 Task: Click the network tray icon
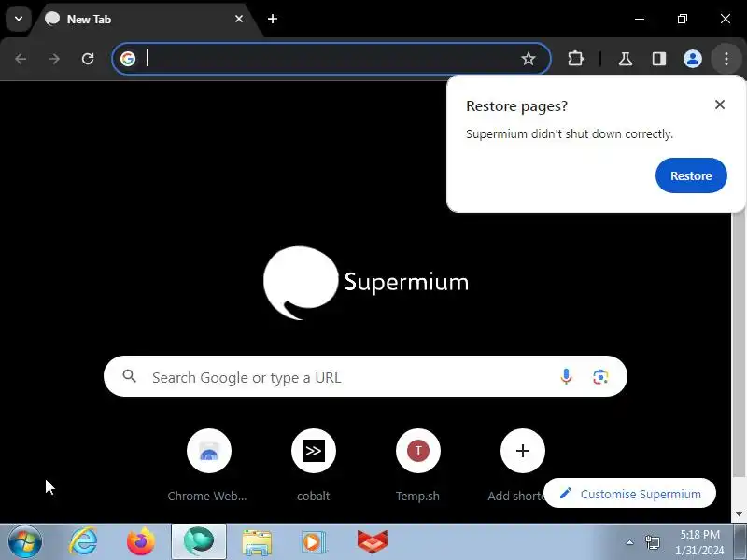point(652,542)
